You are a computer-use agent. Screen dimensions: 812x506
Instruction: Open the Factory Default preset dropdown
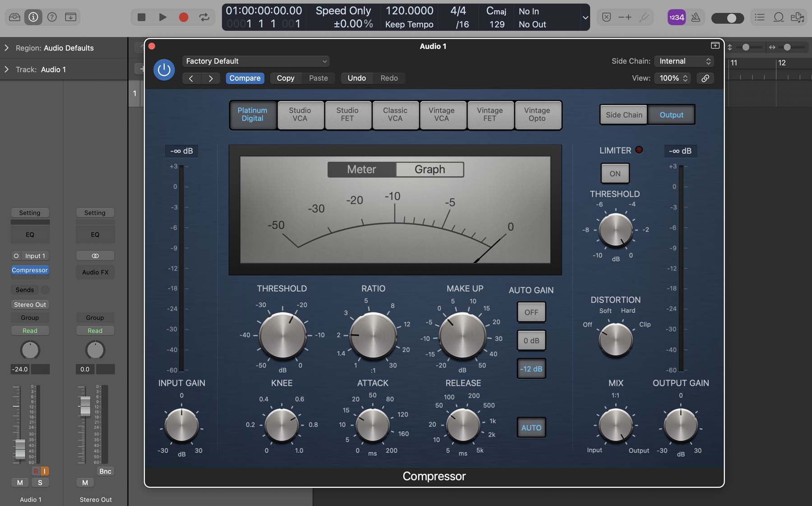(256, 61)
